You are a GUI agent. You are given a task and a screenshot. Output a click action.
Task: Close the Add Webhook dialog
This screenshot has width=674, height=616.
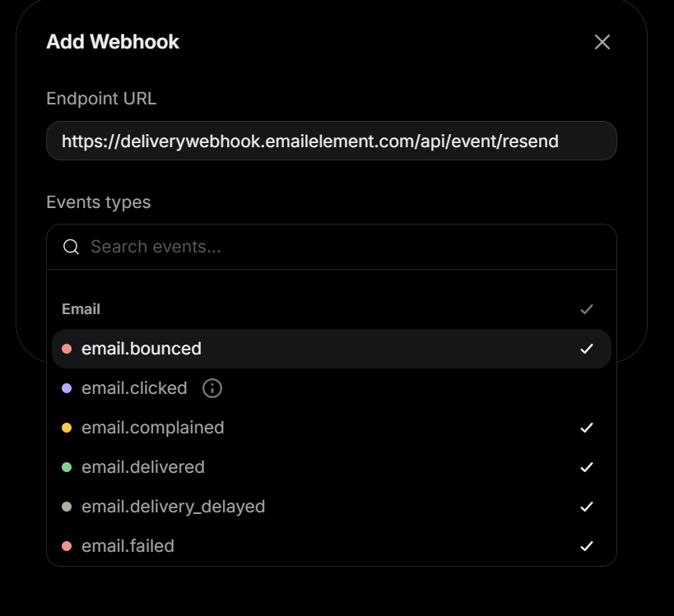tap(602, 42)
